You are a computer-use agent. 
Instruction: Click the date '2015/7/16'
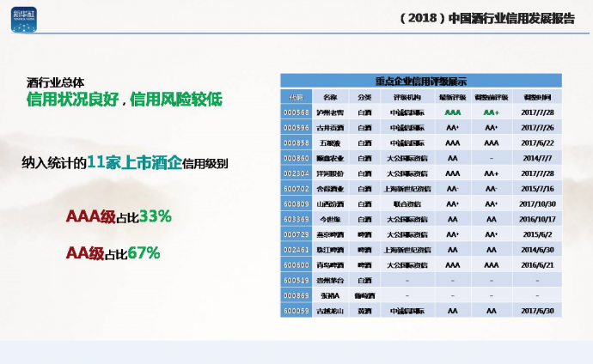coord(537,189)
